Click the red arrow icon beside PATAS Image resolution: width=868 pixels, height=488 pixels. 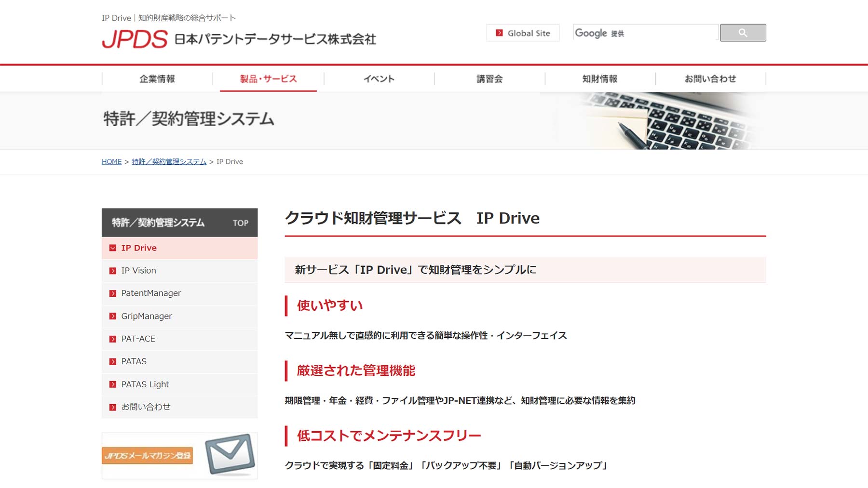pos(113,362)
